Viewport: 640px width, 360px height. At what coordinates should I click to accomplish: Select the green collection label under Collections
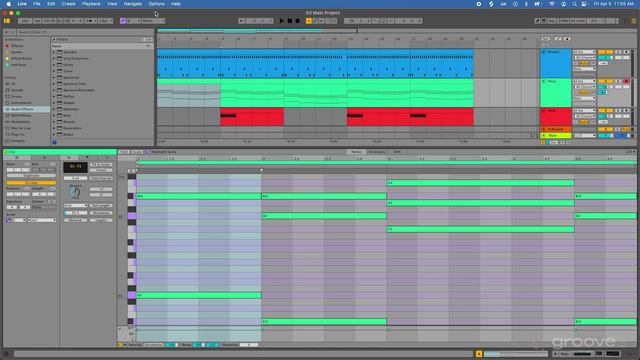tap(18, 65)
